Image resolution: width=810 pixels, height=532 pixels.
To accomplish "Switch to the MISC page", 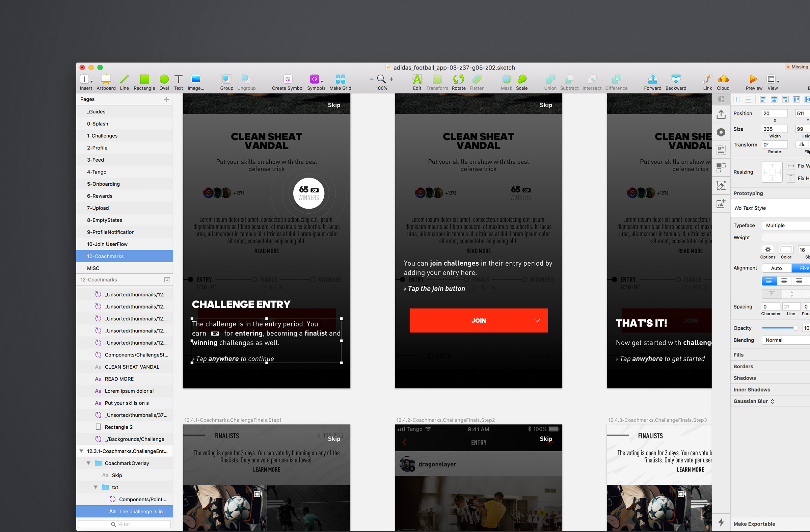I will coord(93,268).
